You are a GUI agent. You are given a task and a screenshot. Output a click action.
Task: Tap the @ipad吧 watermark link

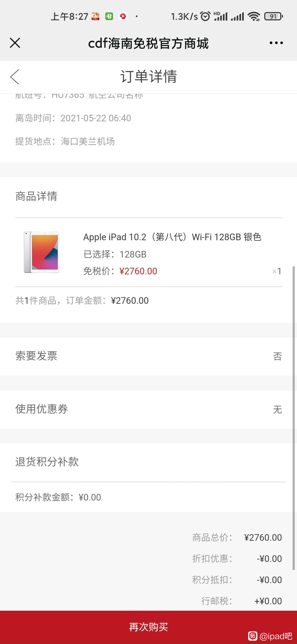point(270,636)
